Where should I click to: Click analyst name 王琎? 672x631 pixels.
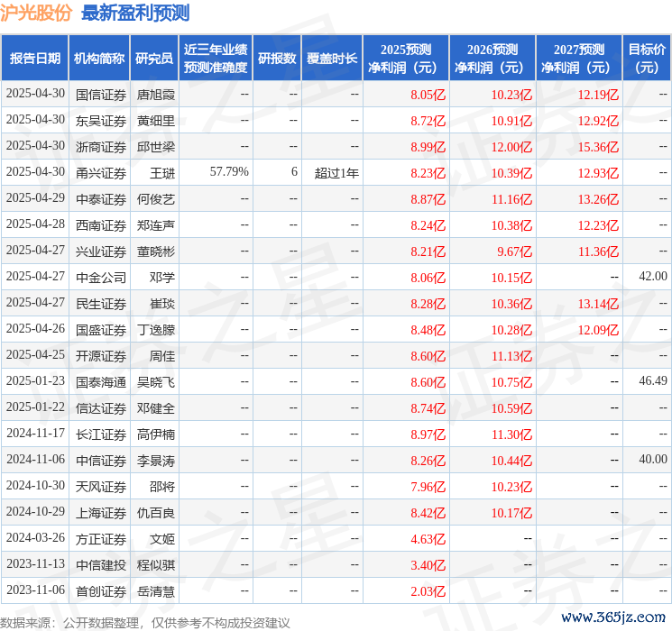point(162,173)
